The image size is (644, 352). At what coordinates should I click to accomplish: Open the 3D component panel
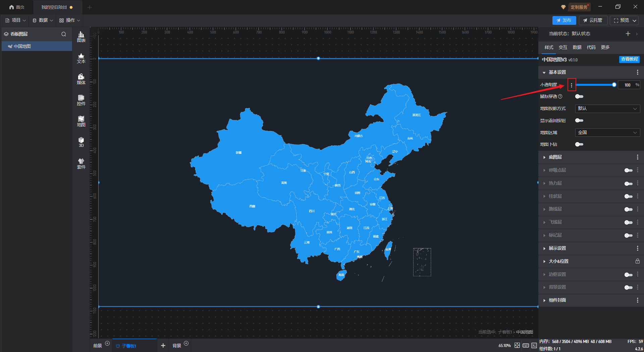click(81, 142)
